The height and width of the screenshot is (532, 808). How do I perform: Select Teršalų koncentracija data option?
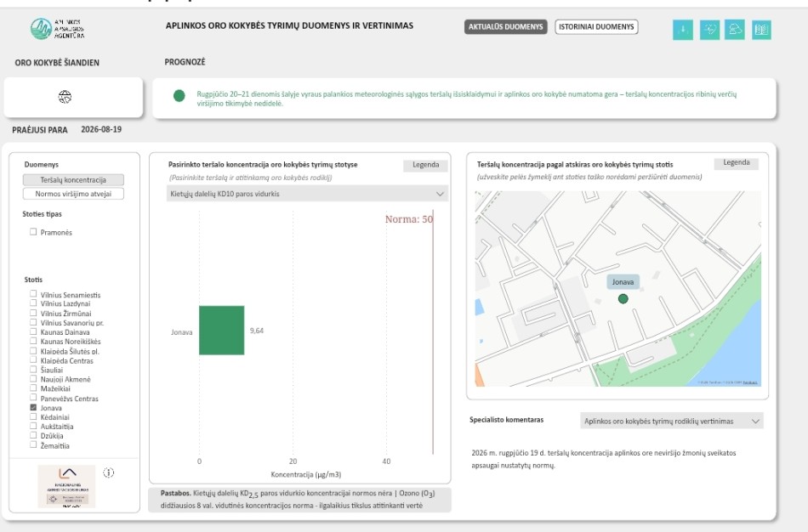click(x=73, y=179)
